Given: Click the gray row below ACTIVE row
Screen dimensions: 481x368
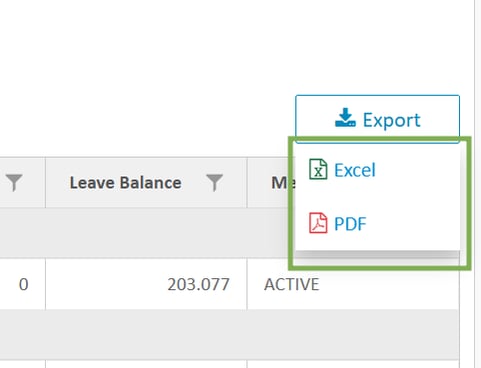Looking at the screenshot, I should [229, 334].
